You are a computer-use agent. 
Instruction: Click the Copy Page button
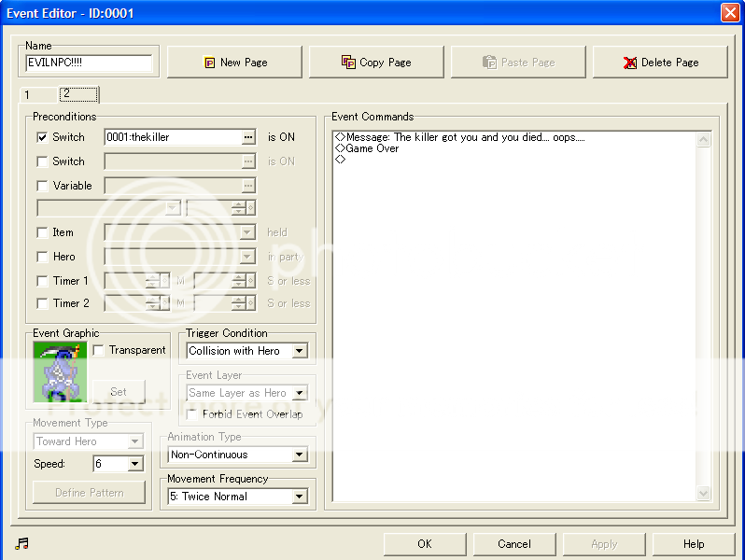coord(376,63)
